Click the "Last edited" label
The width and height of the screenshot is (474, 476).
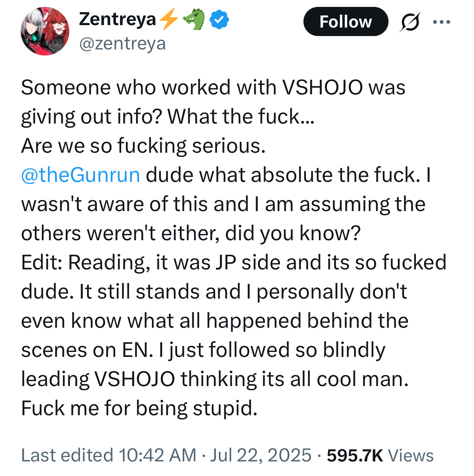point(67,455)
